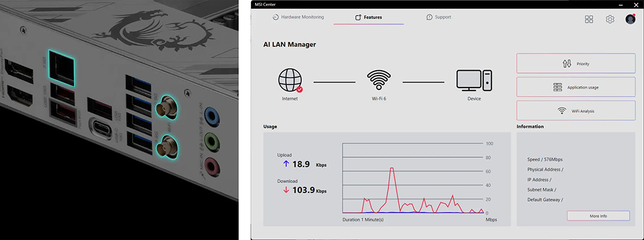644x240 pixels.
Task: Click the Priority up-down arrows icon
Action: click(567, 64)
